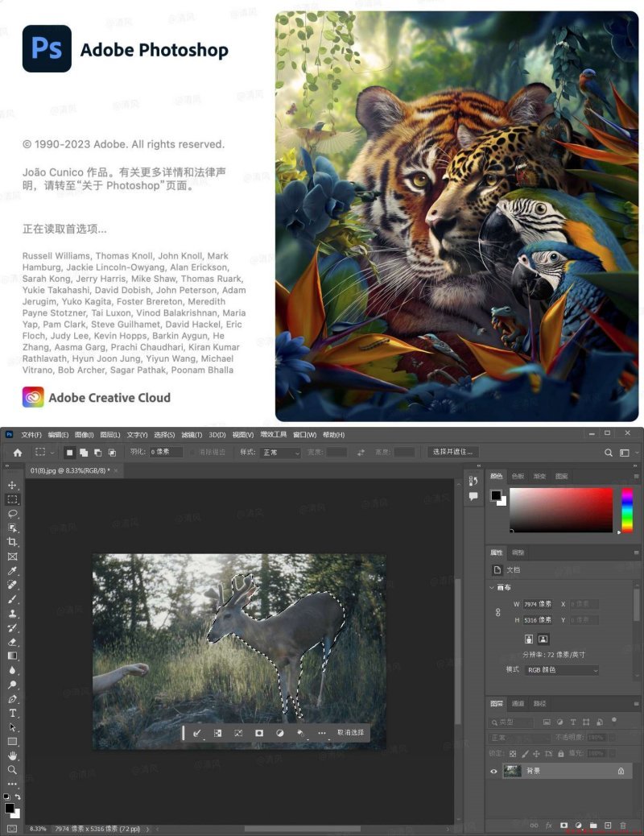Open the 滤镜(T) menu
The image size is (644, 836).
[192, 435]
